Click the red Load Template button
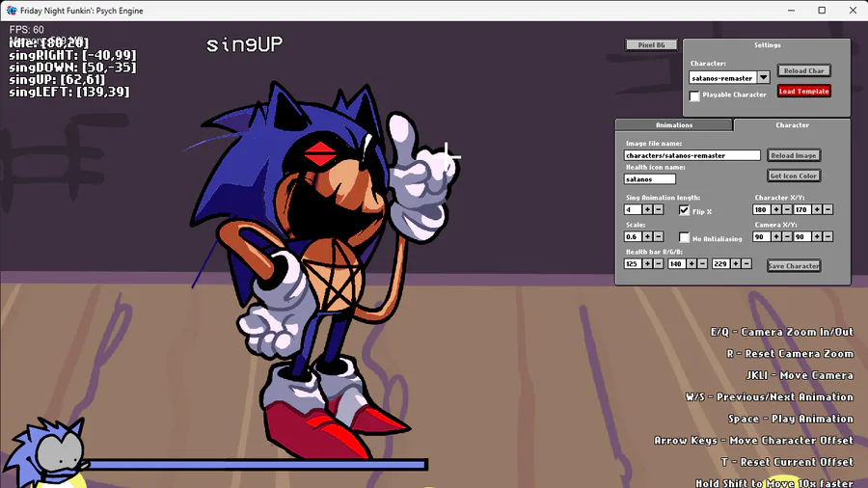The width and height of the screenshot is (868, 488). tap(803, 91)
